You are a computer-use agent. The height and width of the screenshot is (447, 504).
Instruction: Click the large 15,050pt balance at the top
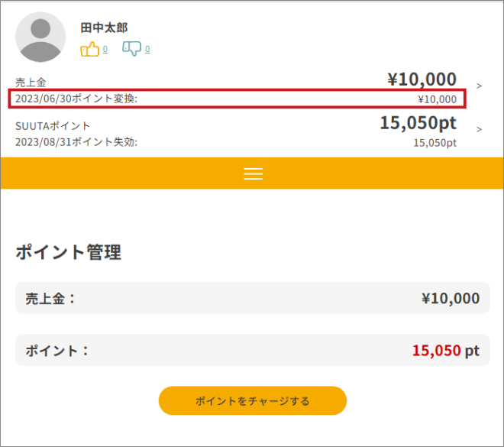pyautogui.click(x=418, y=123)
